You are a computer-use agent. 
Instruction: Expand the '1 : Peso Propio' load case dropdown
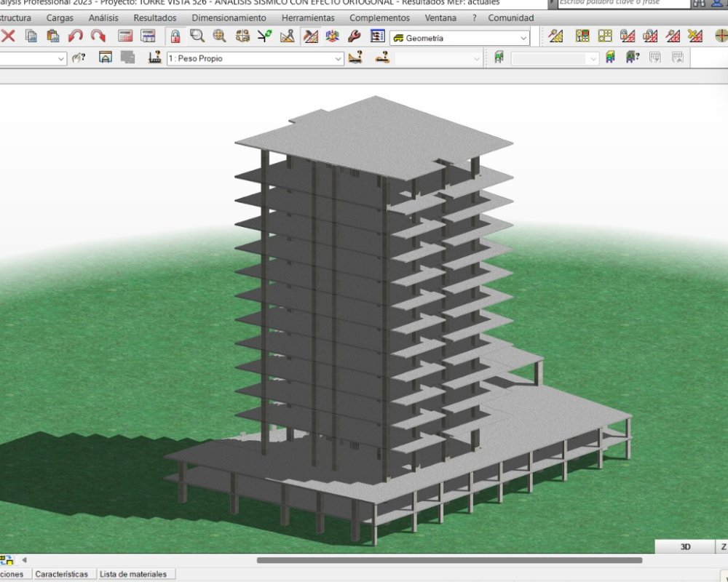click(x=255, y=58)
